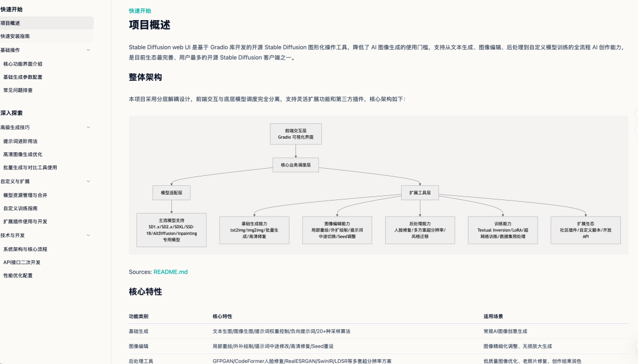Click the 核心特性 table column header
The height and width of the screenshot is (364, 638).
point(223,316)
